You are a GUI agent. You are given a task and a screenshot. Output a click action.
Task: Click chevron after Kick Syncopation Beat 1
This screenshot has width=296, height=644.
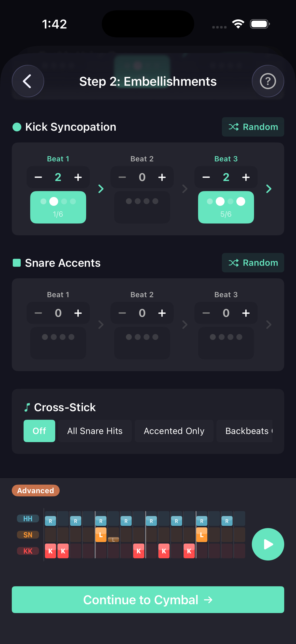coord(101,189)
